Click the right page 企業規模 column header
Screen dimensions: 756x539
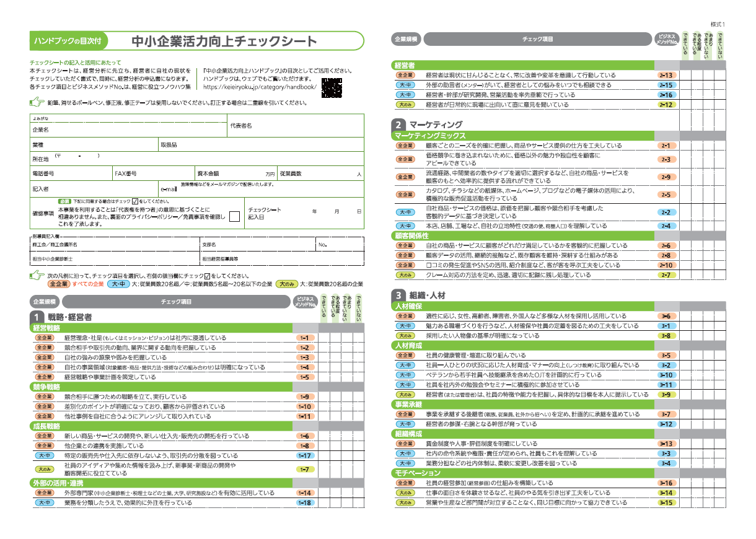(x=407, y=39)
